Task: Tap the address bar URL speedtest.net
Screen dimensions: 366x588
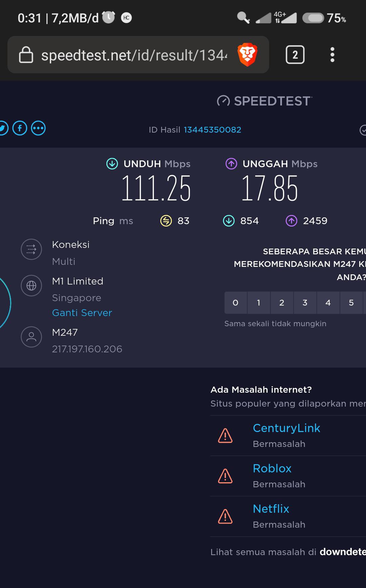Action: (x=134, y=55)
